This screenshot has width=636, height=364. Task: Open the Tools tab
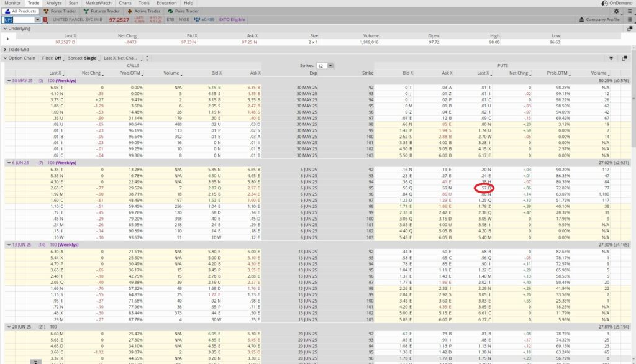[x=143, y=3]
